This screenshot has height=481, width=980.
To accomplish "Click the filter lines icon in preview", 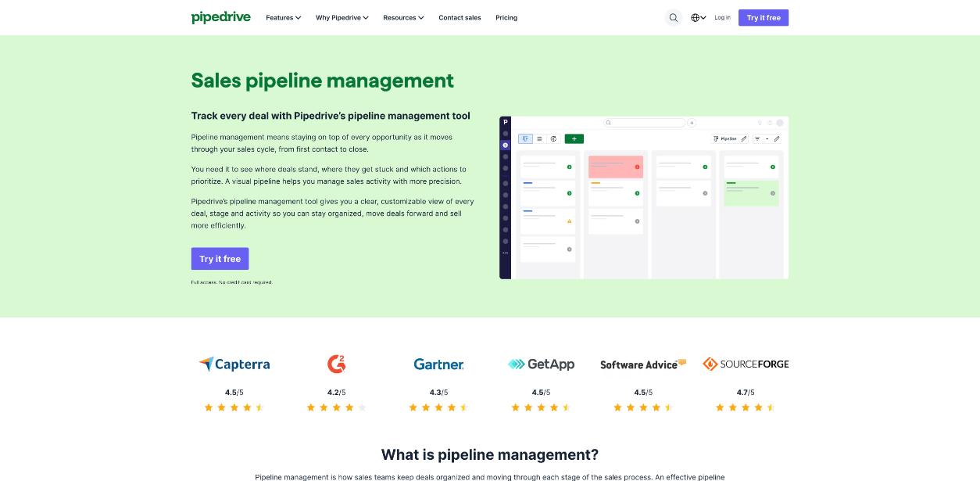I will coord(757,138).
